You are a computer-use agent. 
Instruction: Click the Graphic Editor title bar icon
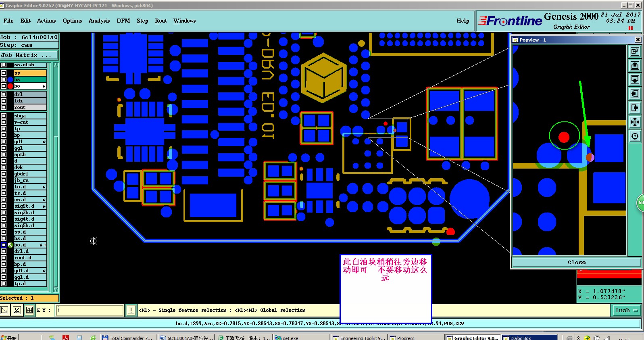2,6
